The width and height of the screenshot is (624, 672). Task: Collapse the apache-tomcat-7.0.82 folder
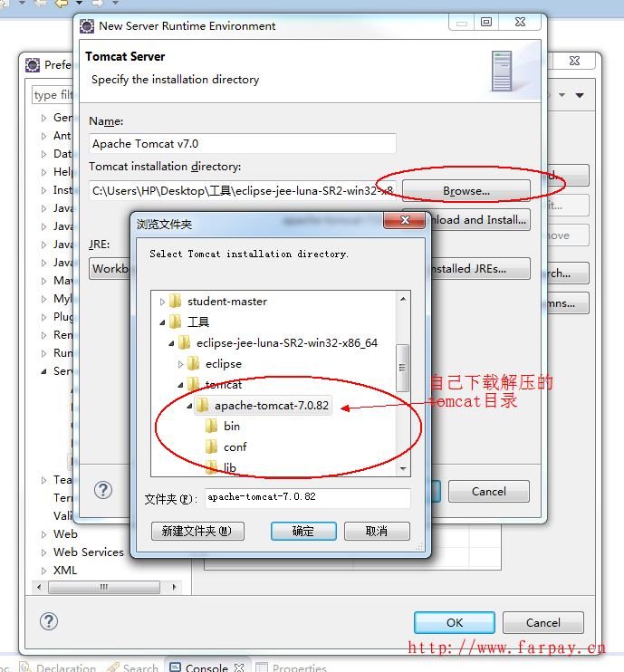click(x=189, y=406)
